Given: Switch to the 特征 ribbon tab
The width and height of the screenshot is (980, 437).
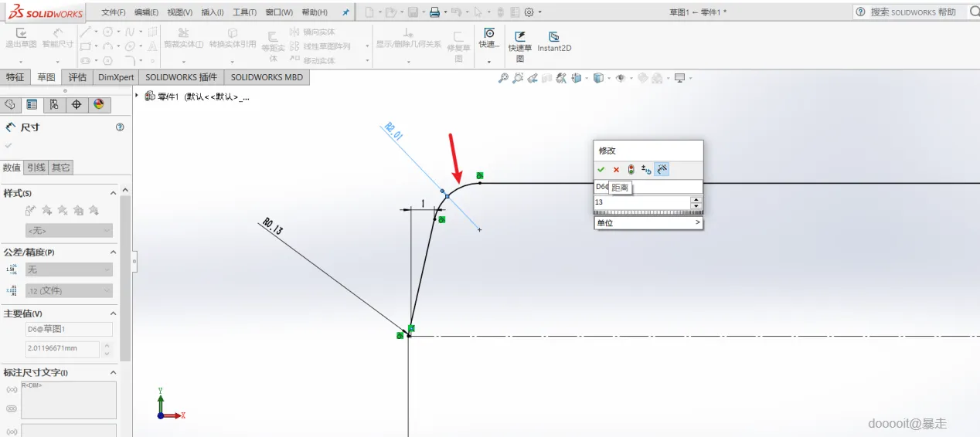Looking at the screenshot, I should (15, 77).
